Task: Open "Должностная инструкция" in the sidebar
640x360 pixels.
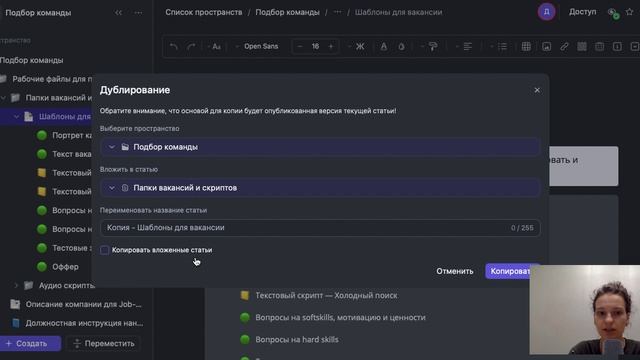Action: coord(84,323)
